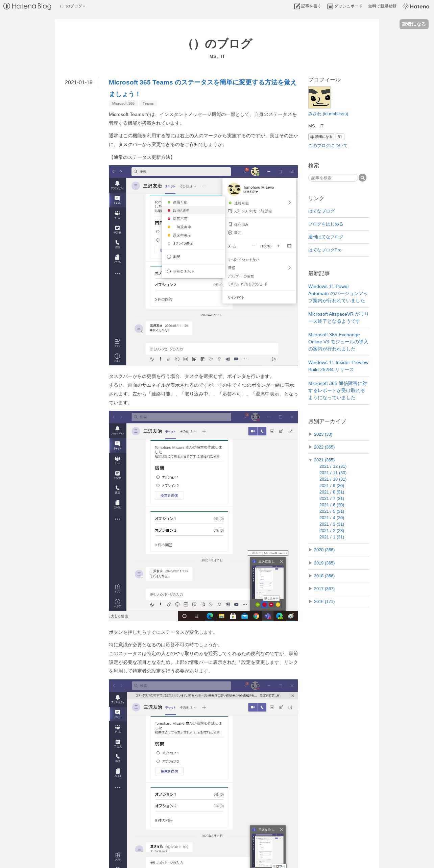Expand the 2020 archive triangle

pyautogui.click(x=310, y=550)
